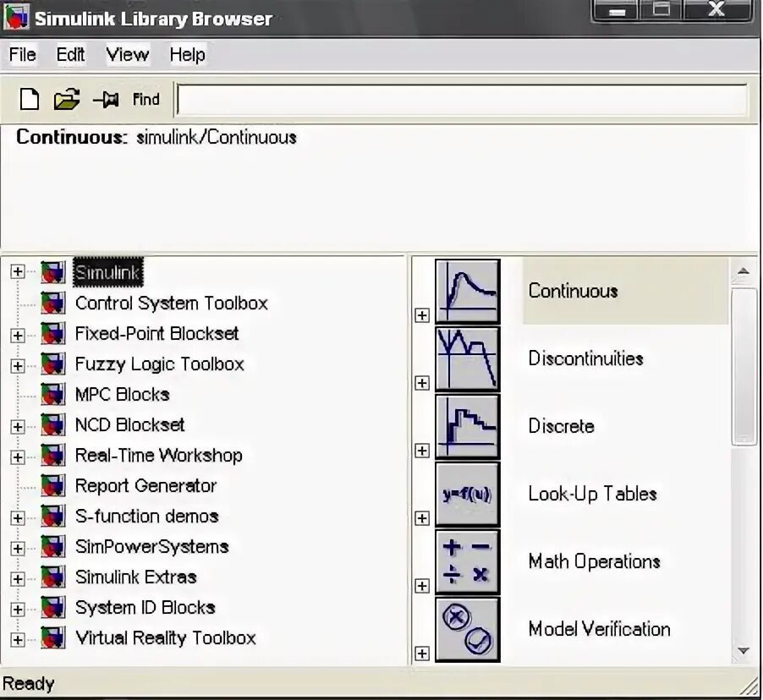Select the Continuous library label
This screenshot has height=700, width=763.
click(574, 291)
